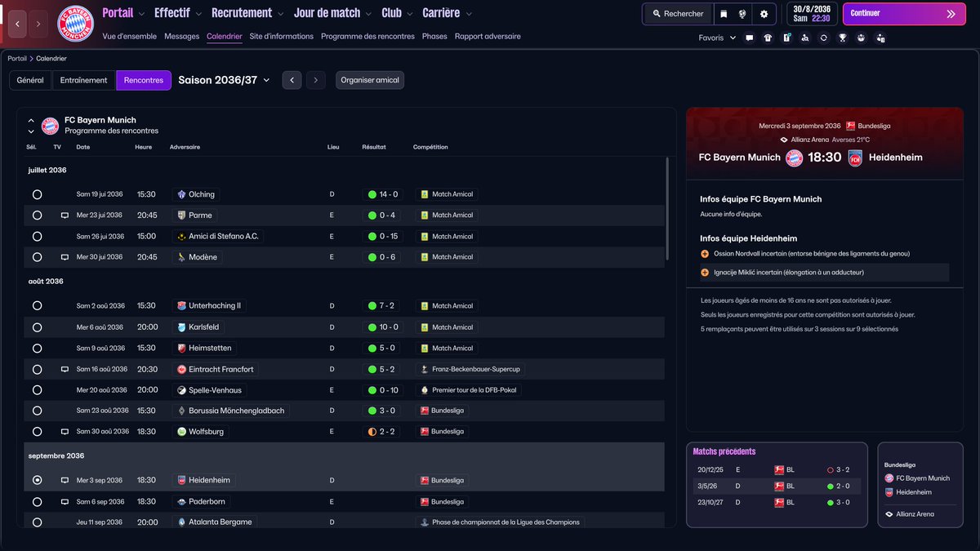980x551 pixels.
Task: Select the Atalanta Bergame match radio button
Action: [x=37, y=522]
